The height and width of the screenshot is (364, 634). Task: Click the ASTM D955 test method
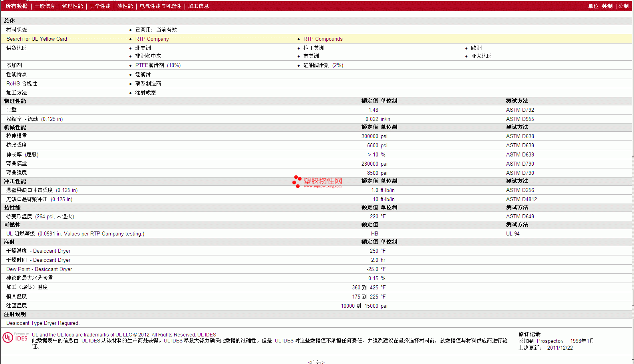pyautogui.click(x=520, y=119)
